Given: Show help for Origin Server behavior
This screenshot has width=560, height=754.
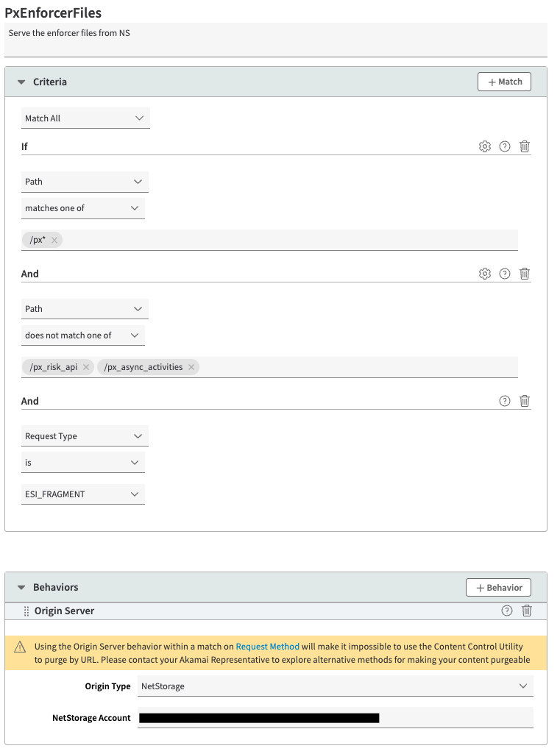Looking at the screenshot, I should tap(506, 611).
